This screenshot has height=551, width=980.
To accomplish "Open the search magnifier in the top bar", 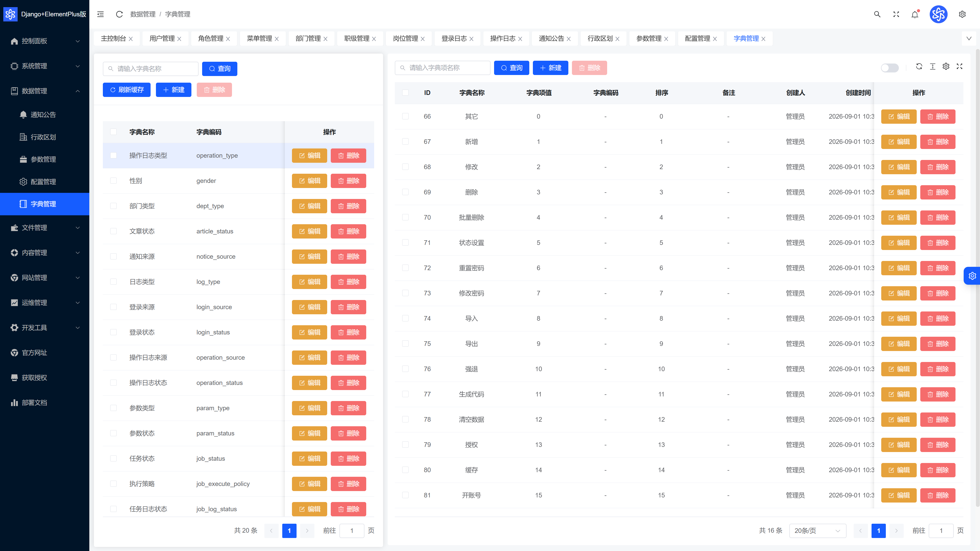I will pos(877,14).
